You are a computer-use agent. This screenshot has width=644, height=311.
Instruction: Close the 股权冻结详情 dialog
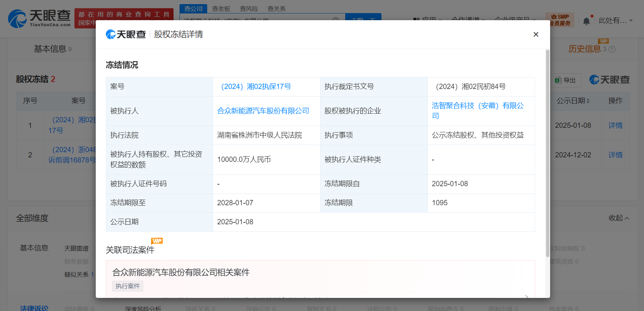coord(536,34)
